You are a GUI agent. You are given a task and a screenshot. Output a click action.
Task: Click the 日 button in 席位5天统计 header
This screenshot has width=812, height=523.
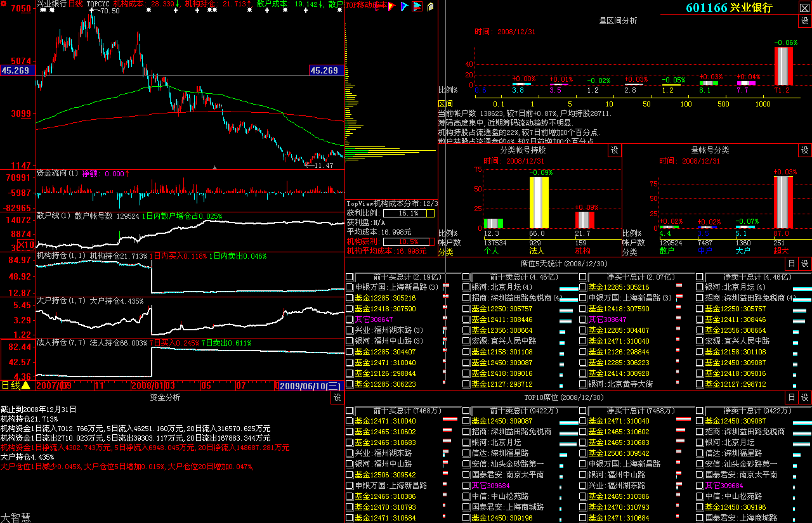(791, 264)
